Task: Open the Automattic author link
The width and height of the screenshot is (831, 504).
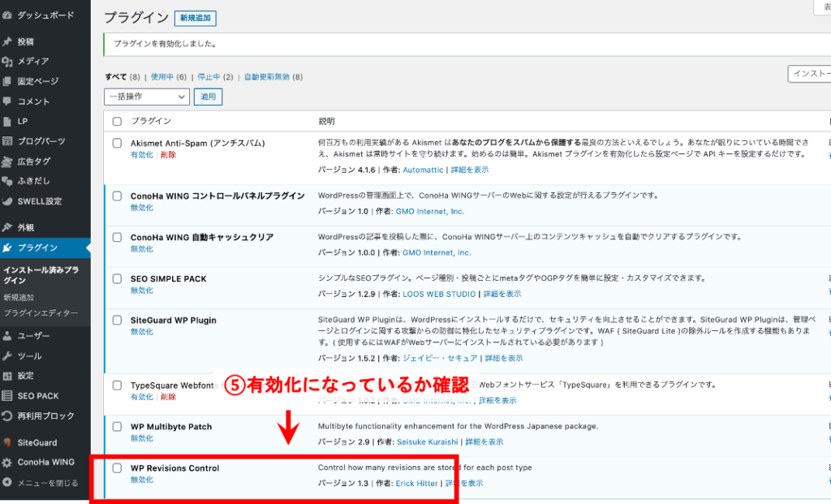Action: [423, 170]
